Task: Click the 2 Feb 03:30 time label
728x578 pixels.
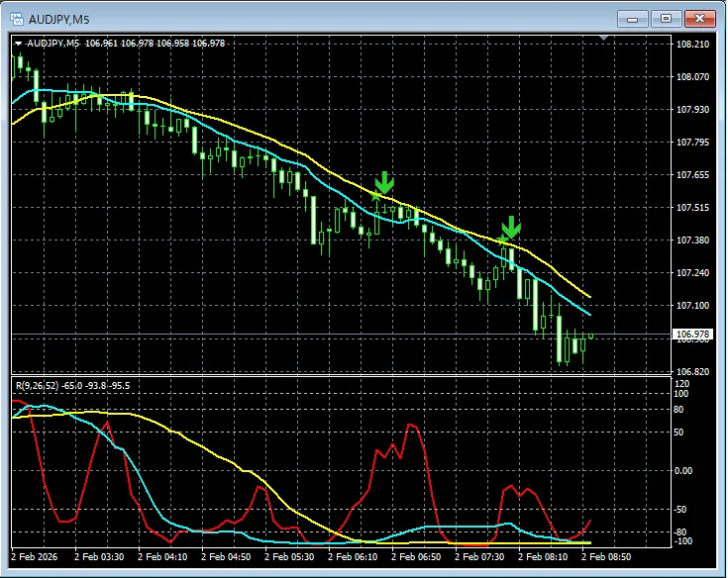Action: click(x=99, y=556)
